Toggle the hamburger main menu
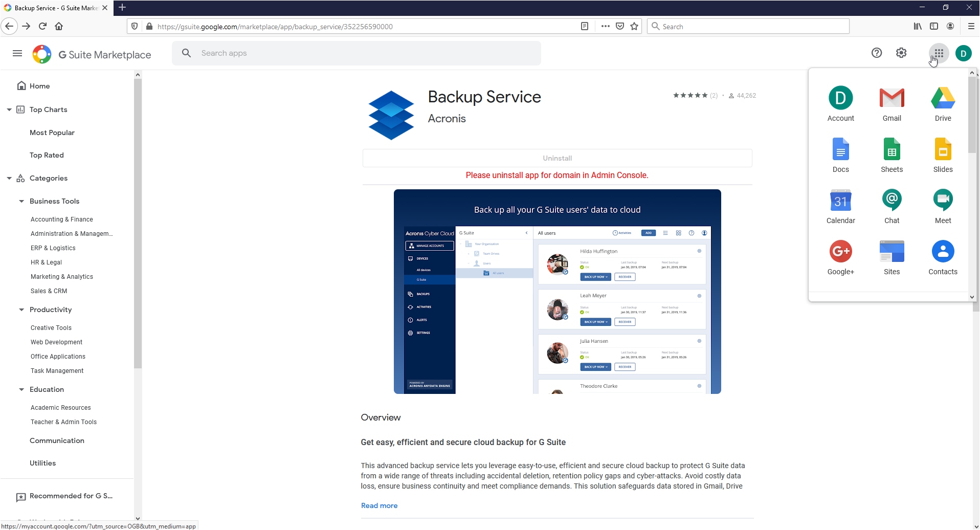 pyautogui.click(x=17, y=53)
